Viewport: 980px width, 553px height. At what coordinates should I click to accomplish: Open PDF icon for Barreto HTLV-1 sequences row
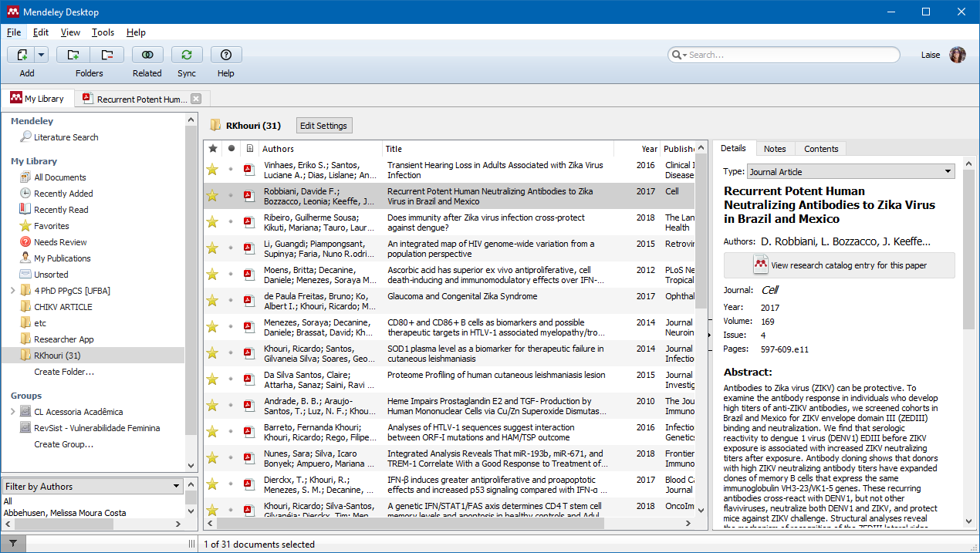(249, 432)
